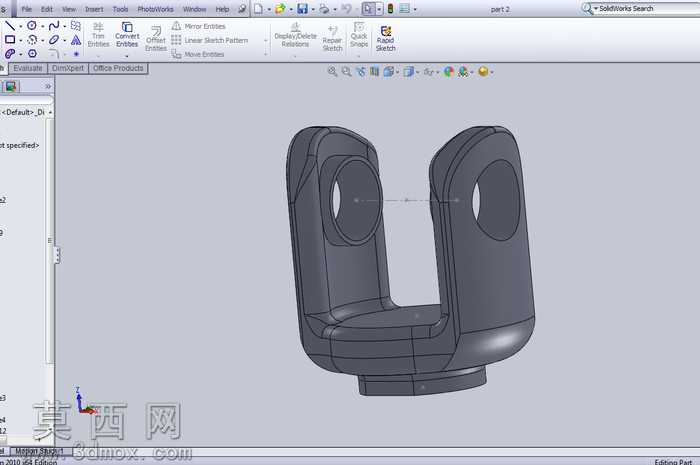The image size is (700, 465).
Task: Select the Point sketch tool
Action: coord(76,54)
